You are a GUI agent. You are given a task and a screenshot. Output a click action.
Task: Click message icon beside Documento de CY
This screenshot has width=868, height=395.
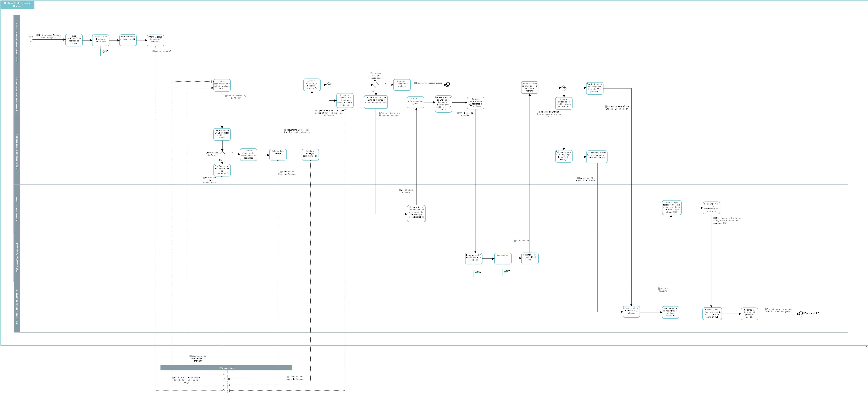[x=154, y=51]
